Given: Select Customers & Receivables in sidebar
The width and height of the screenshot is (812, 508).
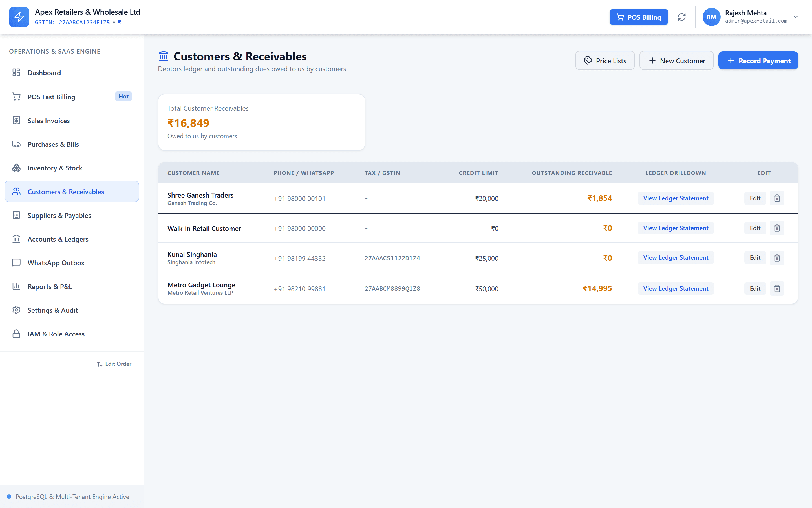Looking at the screenshot, I should pyautogui.click(x=72, y=192).
